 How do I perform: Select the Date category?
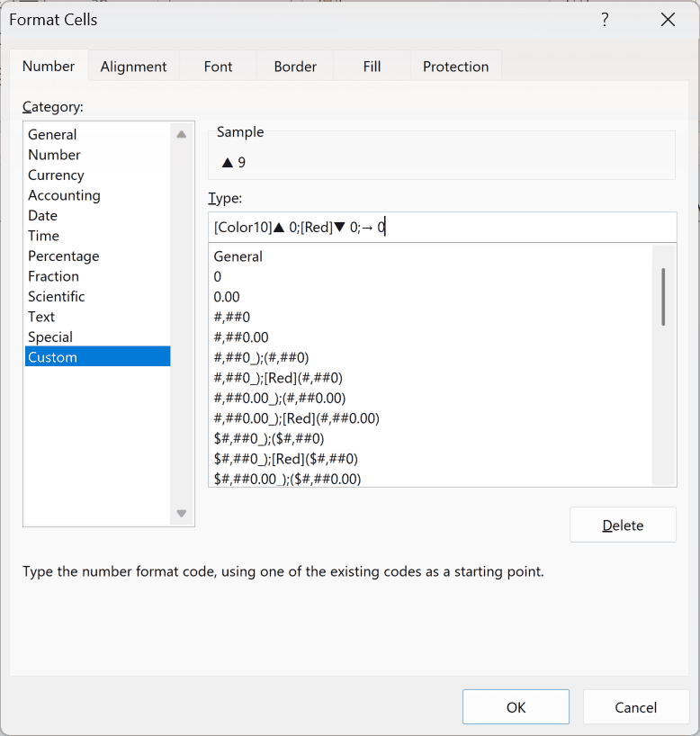click(98, 215)
